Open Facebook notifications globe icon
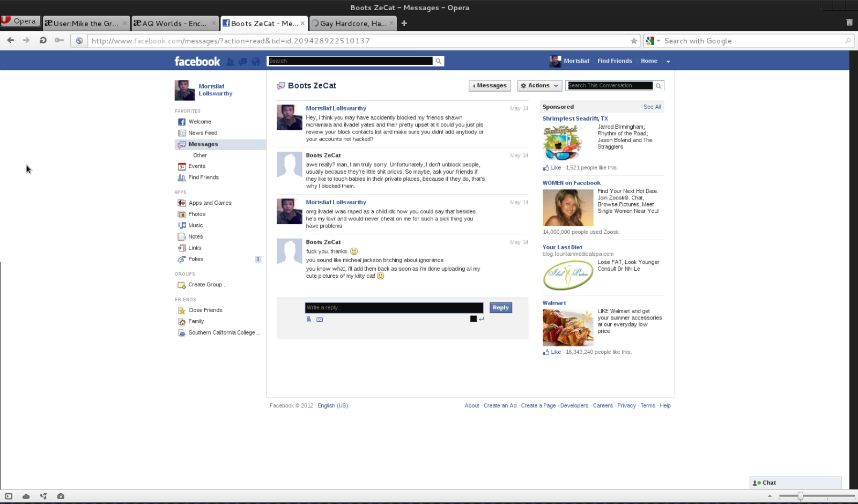The image size is (858, 504). click(x=256, y=62)
